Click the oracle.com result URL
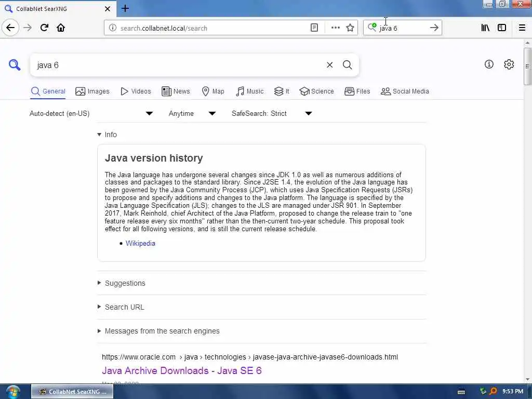Image resolution: width=532 pixels, height=399 pixels. tap(250, 357)
